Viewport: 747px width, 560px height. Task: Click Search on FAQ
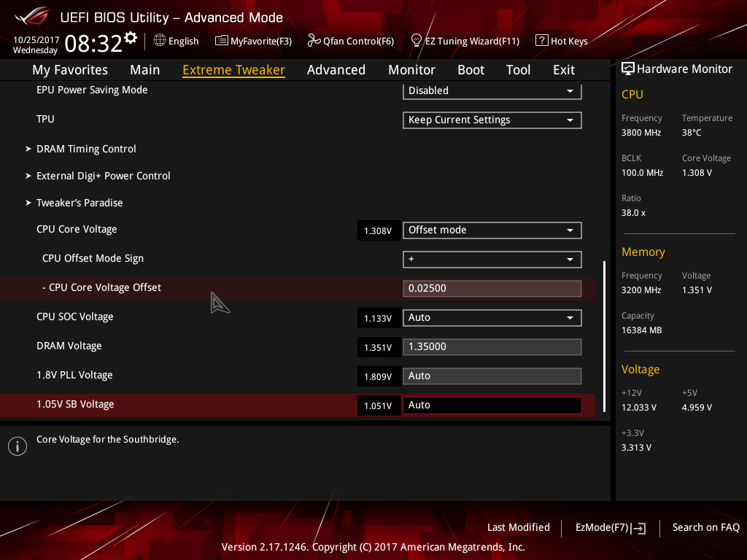click(x=706, y=528)
